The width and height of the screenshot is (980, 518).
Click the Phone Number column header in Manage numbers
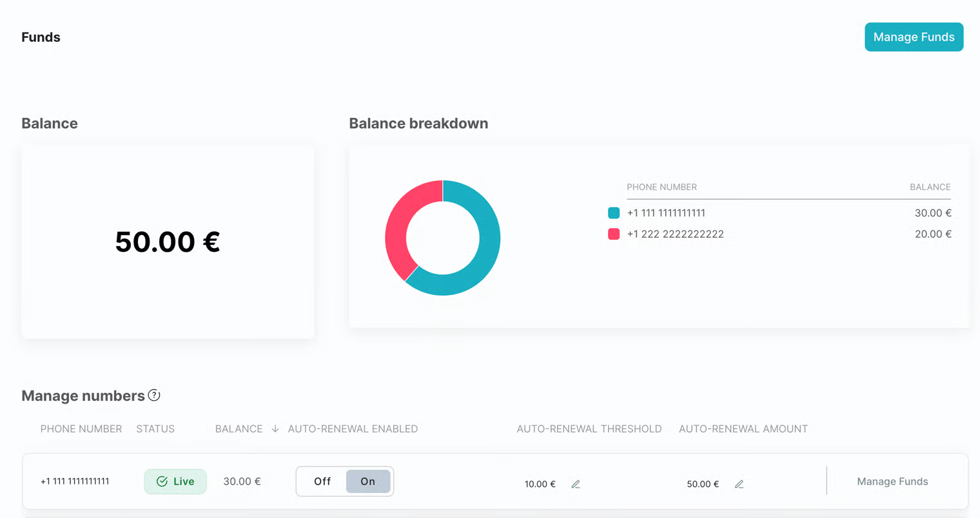[x=81, y=429]
